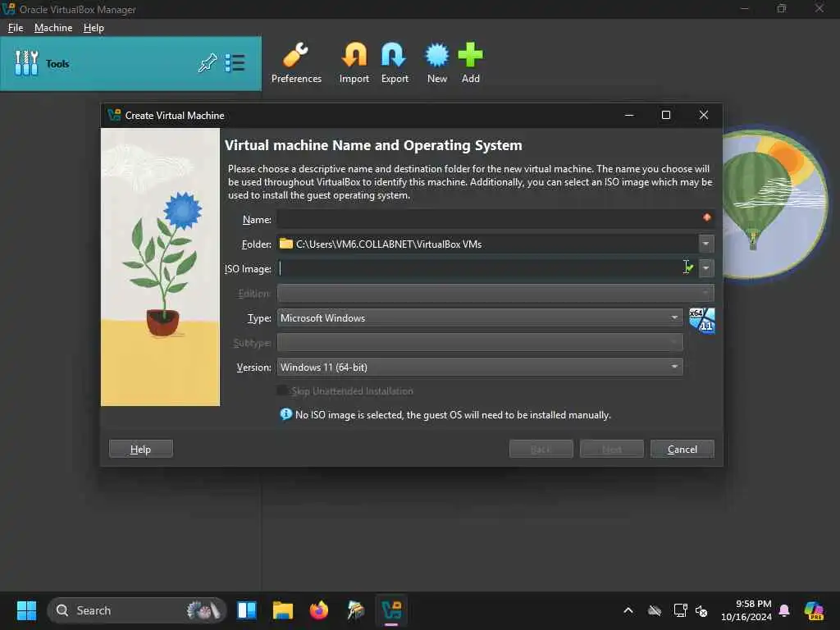Show hidden system tray icons

click(628, 610)
